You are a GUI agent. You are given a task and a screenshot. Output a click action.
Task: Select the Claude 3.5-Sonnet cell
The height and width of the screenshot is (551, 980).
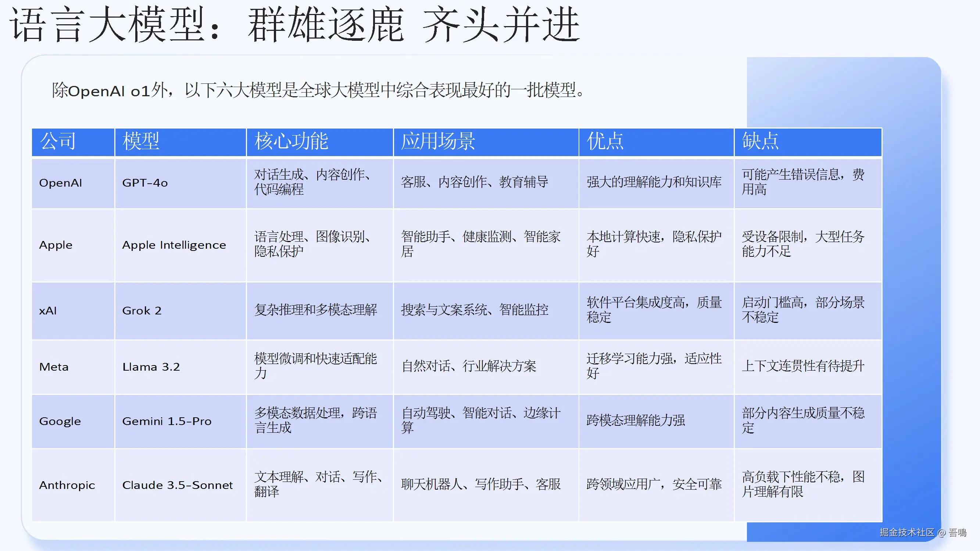coord(177,485)
